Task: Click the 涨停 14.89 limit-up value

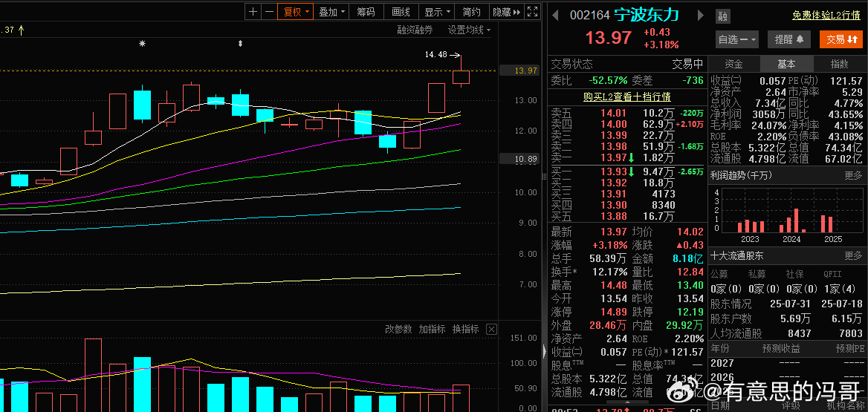Action: click(614, 312)
